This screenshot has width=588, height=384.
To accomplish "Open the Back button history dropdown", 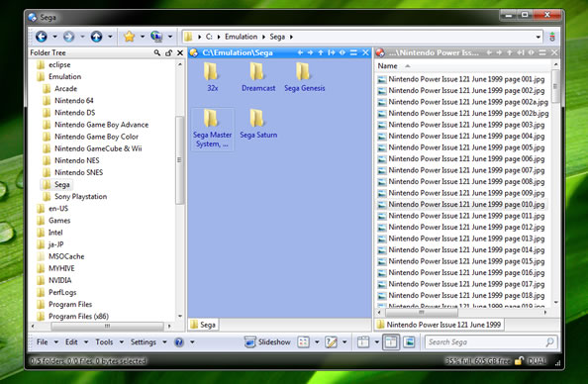I will pos(54,37).
